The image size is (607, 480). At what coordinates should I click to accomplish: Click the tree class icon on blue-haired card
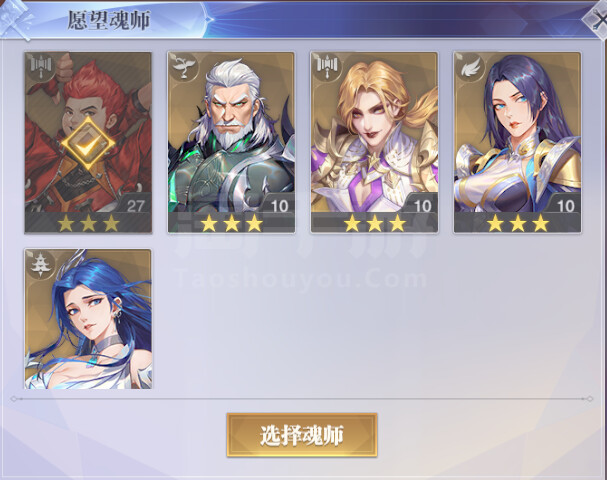[41, 264]
